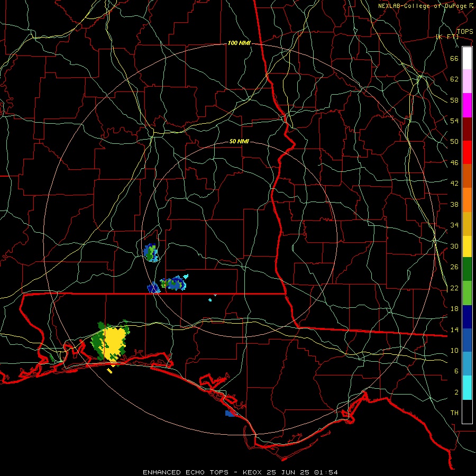This screenshot has height=476, width=476.
Task: Click the TH label on the legend
Action: point(454,413)
